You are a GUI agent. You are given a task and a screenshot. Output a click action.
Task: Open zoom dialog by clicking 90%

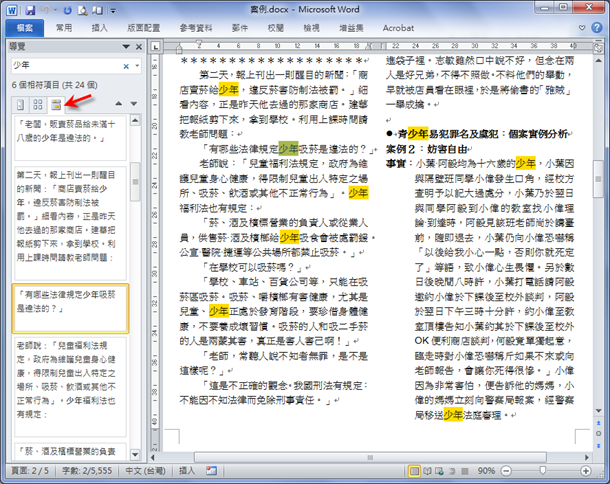(486, 471)
